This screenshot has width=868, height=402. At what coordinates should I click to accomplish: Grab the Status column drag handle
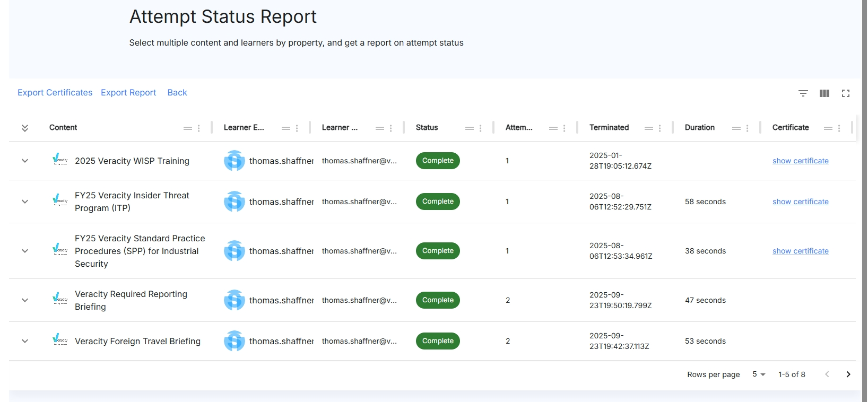(470, 128)
